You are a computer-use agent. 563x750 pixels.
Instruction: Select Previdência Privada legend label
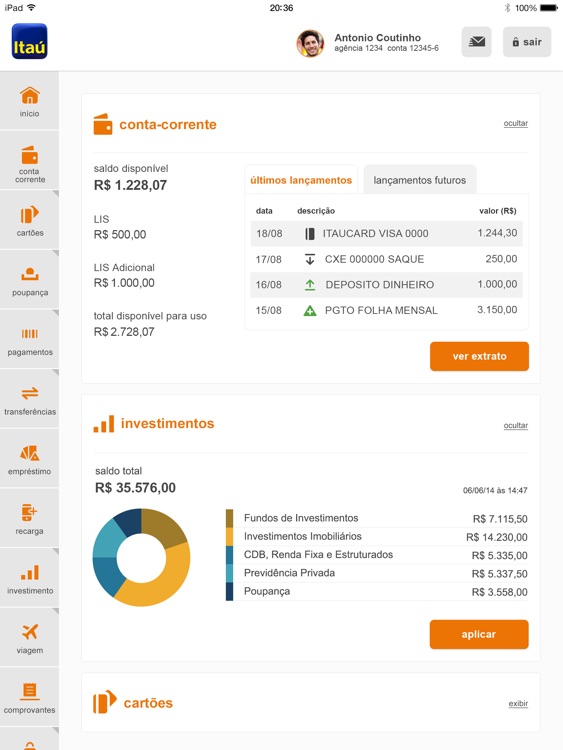pyautogui.click(x=289, y=573)
